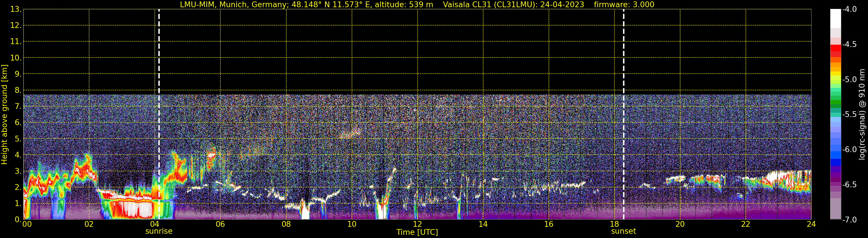The height and width of the screenshot is (238, 868).
Task: Click the 9 km height tick label
Action: 18,74
